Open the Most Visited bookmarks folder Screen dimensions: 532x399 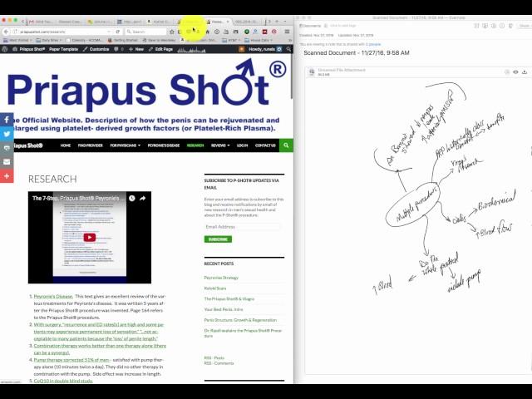click(16, 40)
